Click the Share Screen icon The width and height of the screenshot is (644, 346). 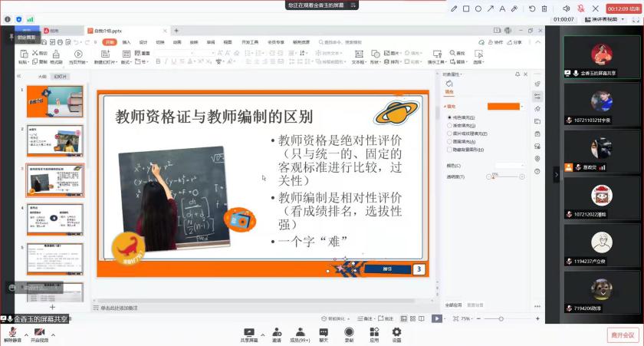248,333
